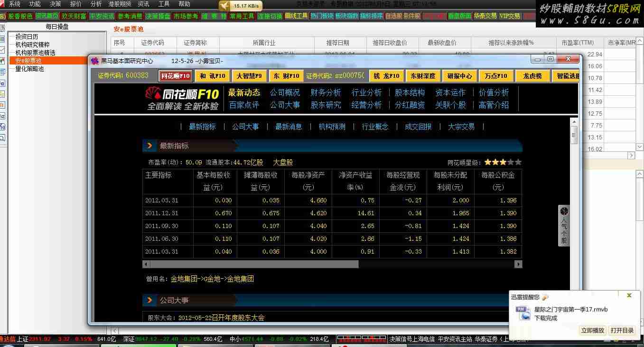Click the 东财F10 source button

pos(286,76)
